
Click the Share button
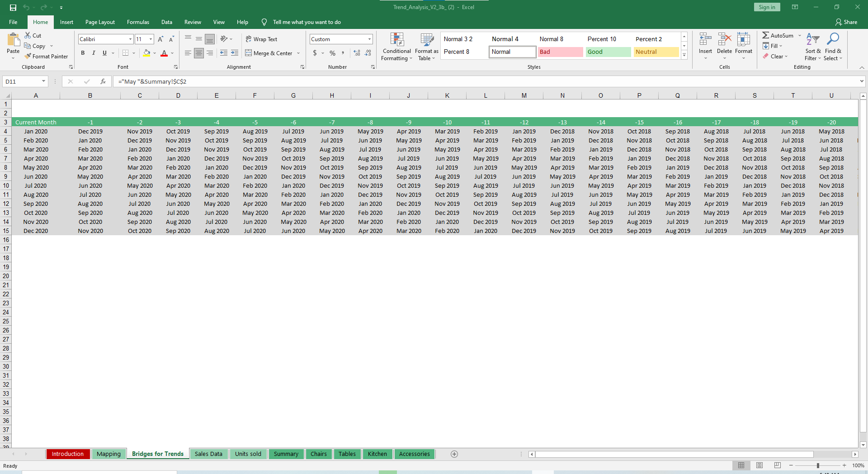(846, 22)
